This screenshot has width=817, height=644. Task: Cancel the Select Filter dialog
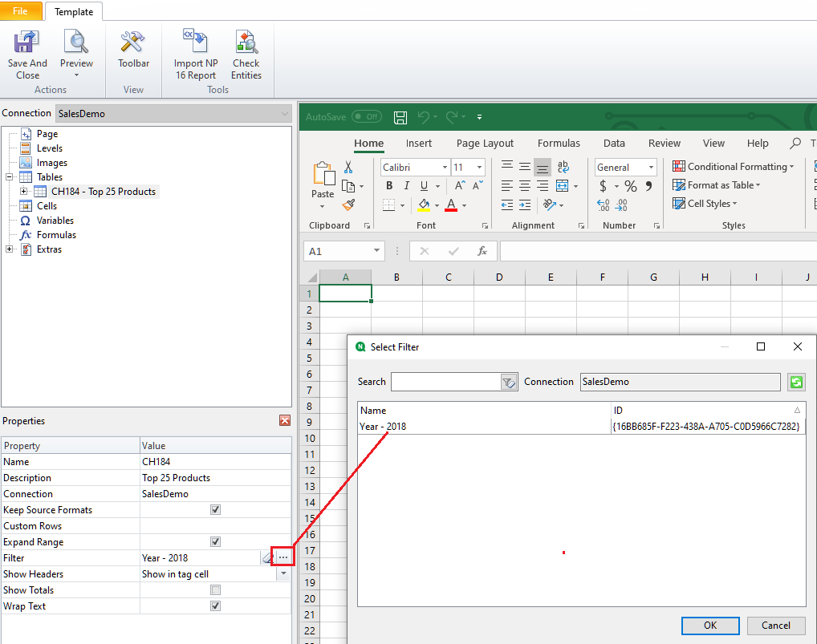[775, 626]
